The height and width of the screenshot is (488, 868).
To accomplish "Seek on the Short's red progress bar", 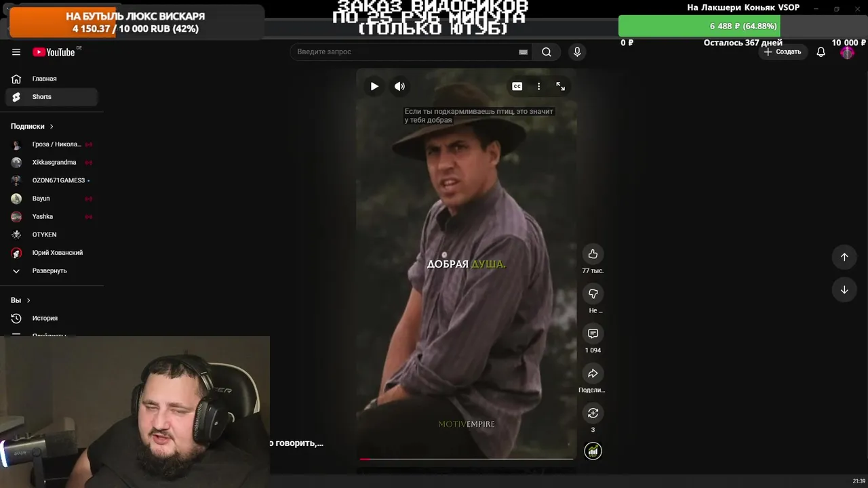I will pos(467,459).
